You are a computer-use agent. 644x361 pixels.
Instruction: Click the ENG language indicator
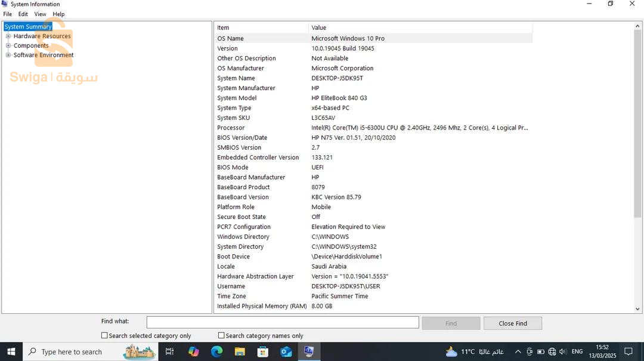point(577,351)
